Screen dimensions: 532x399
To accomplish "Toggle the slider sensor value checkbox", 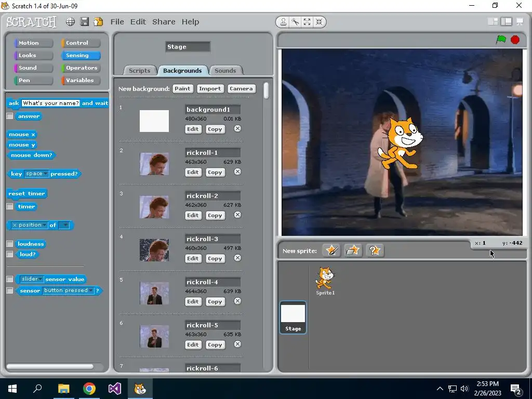I will pos(10,279).
